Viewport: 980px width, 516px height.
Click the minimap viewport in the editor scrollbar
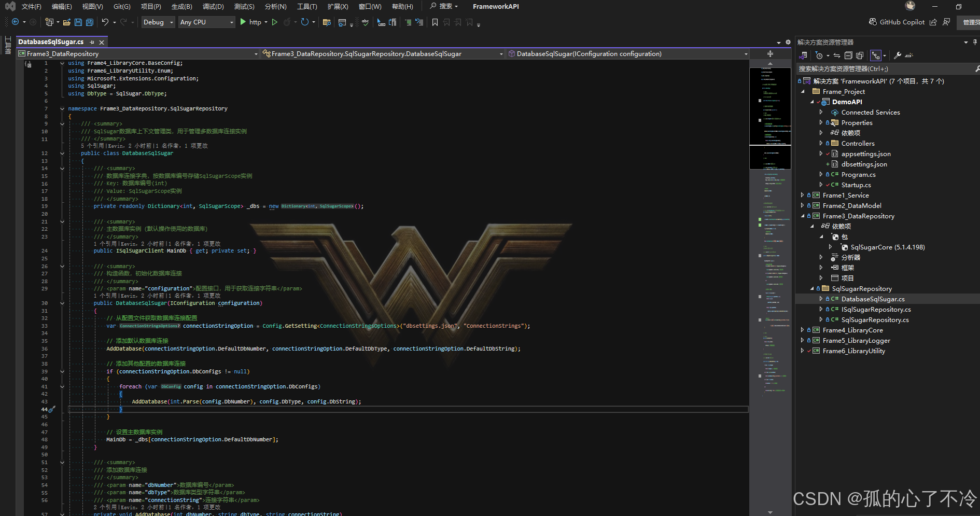[770, 118]
